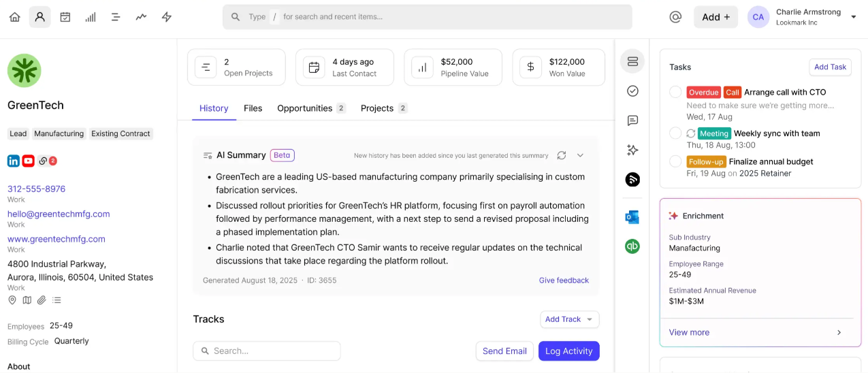Image resolution: width=868 pixels, height=373 pixels.
Task: Complete the Arrange call with CTO task
Action: (x=675, y=92)
